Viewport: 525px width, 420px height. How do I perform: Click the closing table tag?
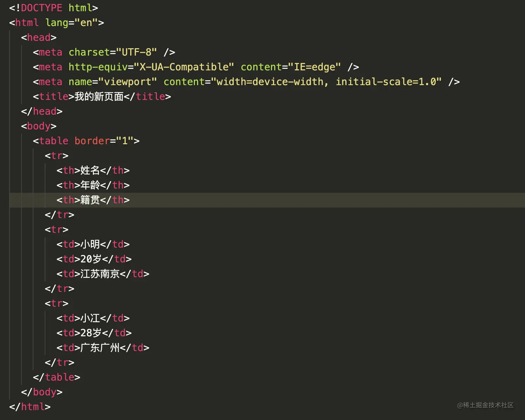[x=57, y=377]
